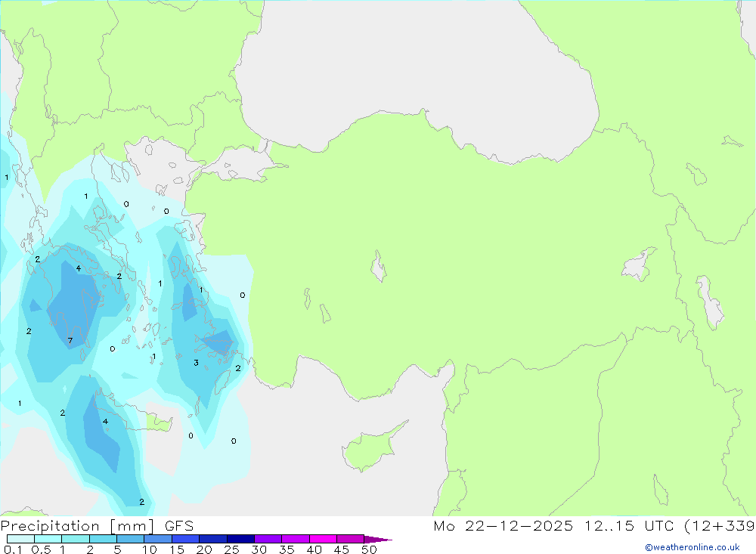Click the 0.5–1 mm legend color swatch

(x=48, y=539)
